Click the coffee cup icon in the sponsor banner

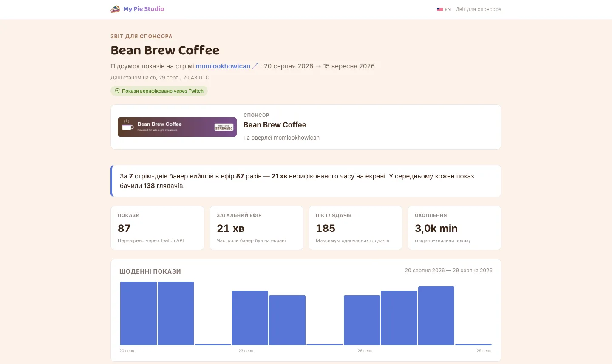(x=127, y=125)
